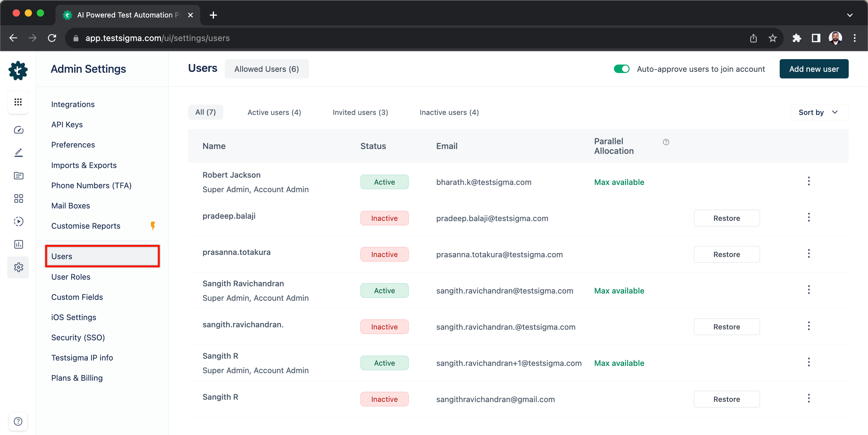The image size is (868, 435).
Task: Click Max available for Robert Jackson
Action: pyautogui.click(x=619, y=182)
